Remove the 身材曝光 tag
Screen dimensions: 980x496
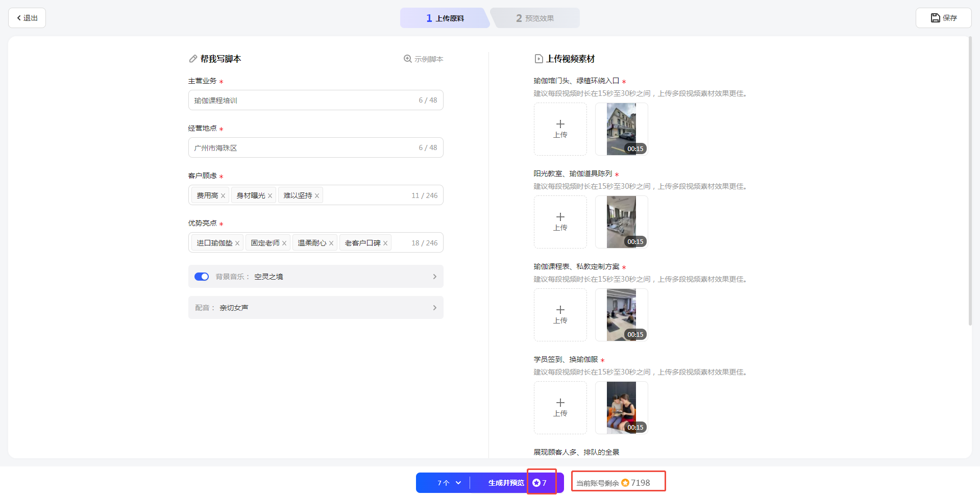point(270,196)
